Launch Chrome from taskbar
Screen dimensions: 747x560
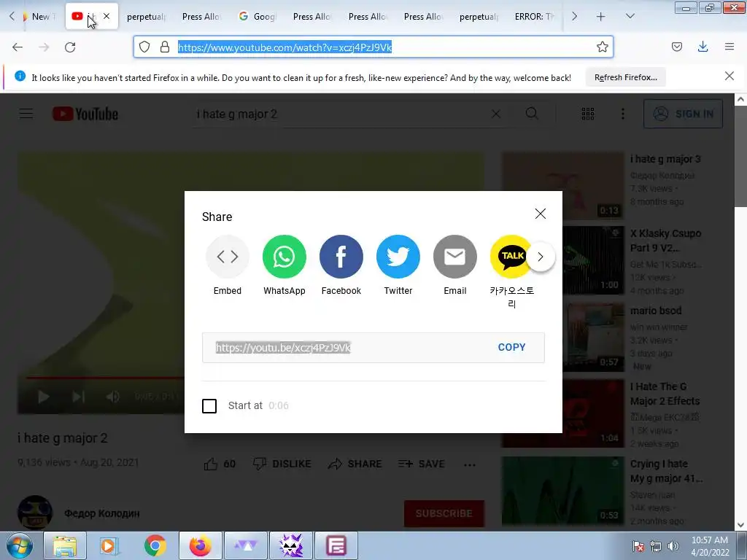(x=155, y=545)
